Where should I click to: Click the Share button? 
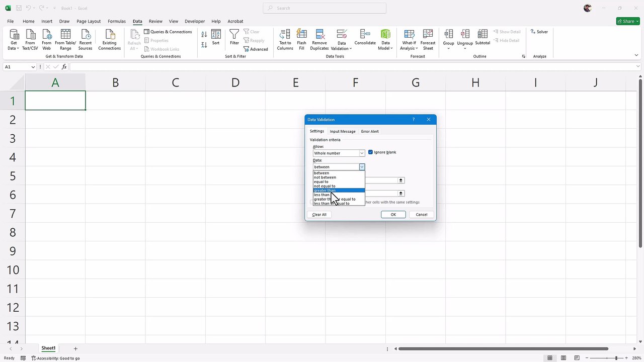pos(628,21)
